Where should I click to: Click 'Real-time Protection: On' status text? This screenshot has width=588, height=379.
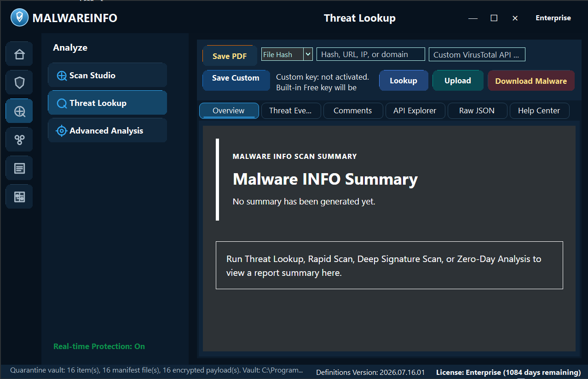click(x=99, y=346)
